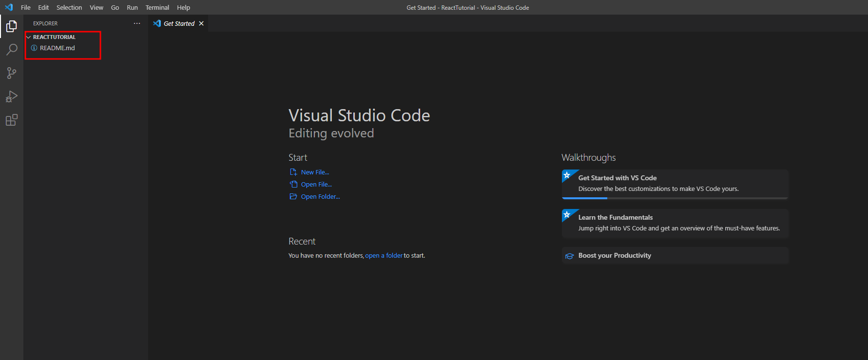
Task: Click the info icon beside README.md
Action: coord(34,48)
